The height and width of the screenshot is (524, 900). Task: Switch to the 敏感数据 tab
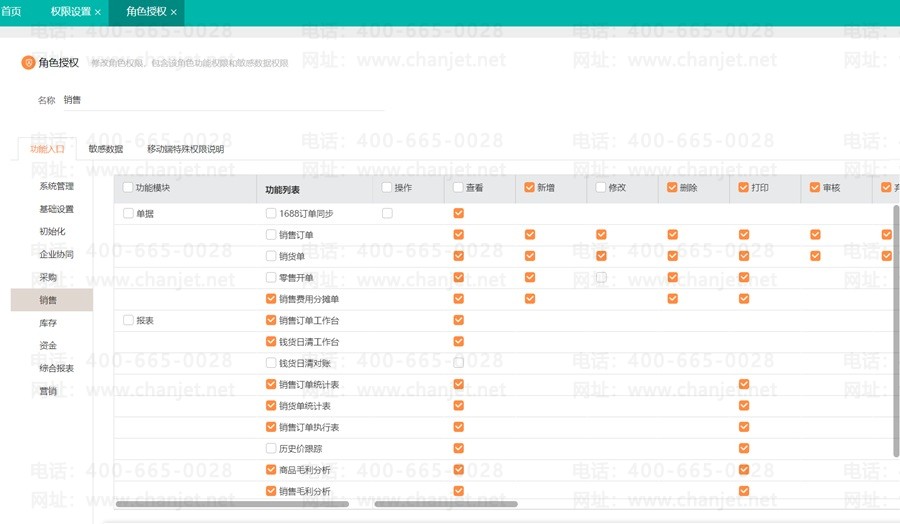click(106, 149)
